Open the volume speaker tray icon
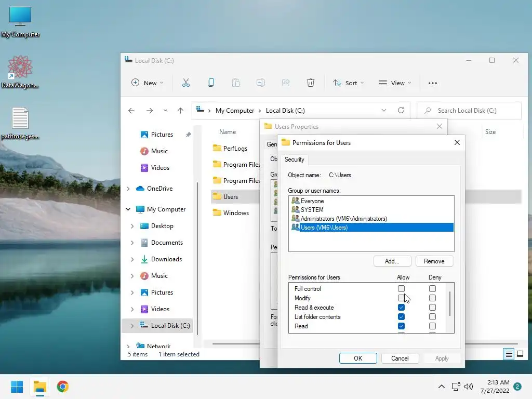Viewport: 532px width, 399px height. (x=469, y=387)
